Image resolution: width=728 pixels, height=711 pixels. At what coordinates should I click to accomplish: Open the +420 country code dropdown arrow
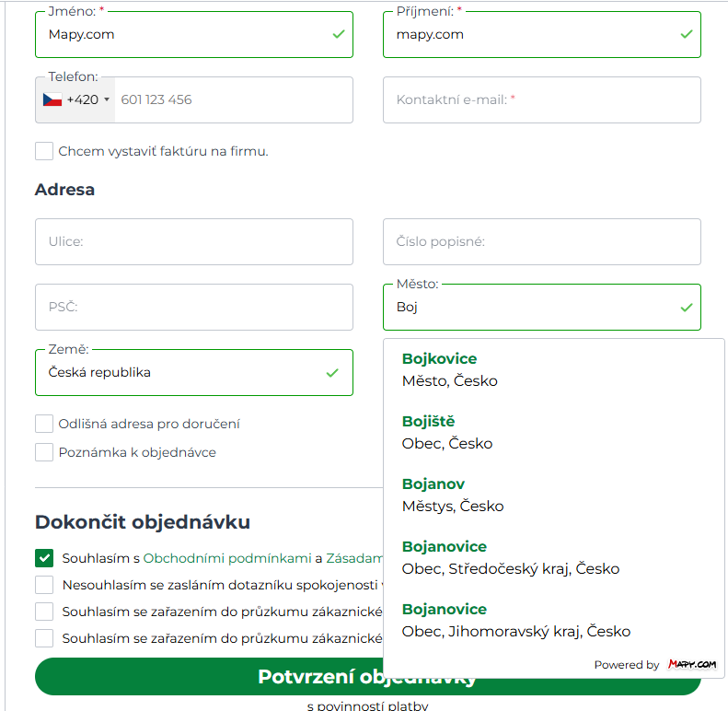point(107,99)
